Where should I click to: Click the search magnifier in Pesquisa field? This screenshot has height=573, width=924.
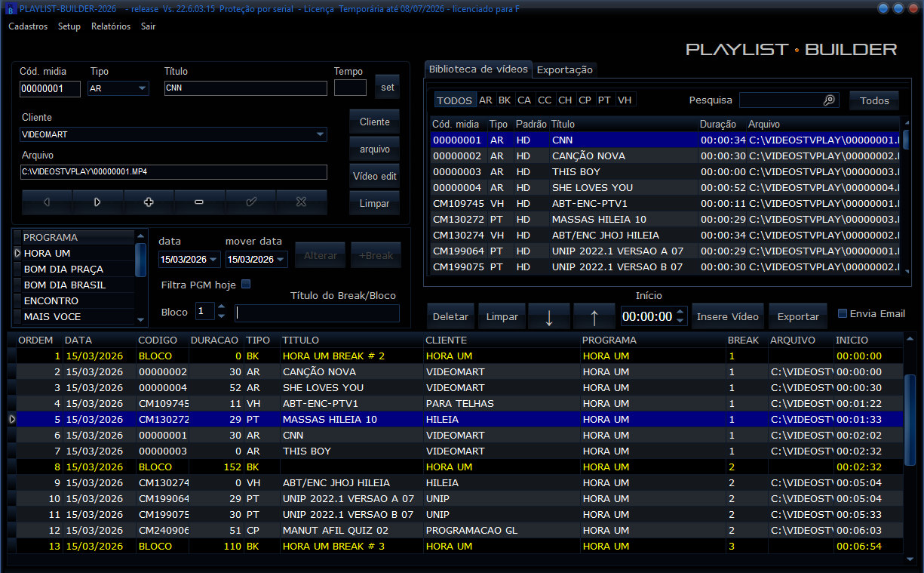829,100
